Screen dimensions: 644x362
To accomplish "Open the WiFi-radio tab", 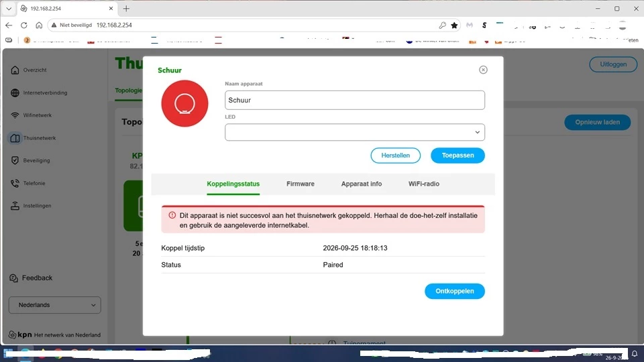I will 424,184.
